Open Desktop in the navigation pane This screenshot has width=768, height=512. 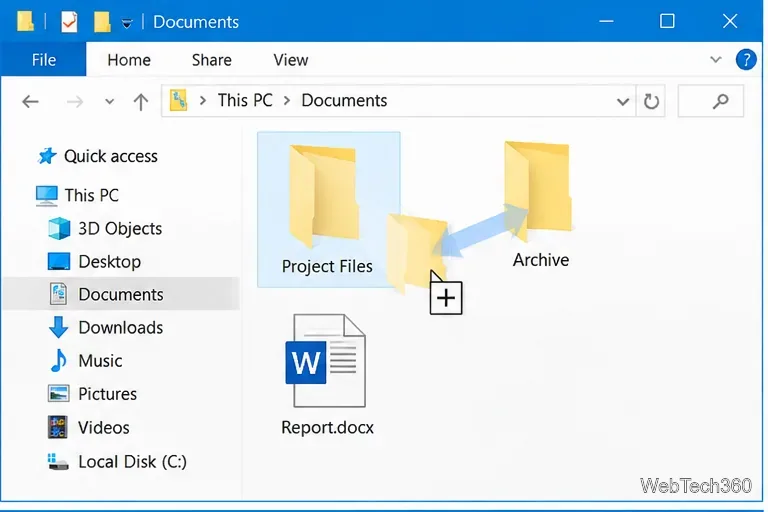point(110,262)
